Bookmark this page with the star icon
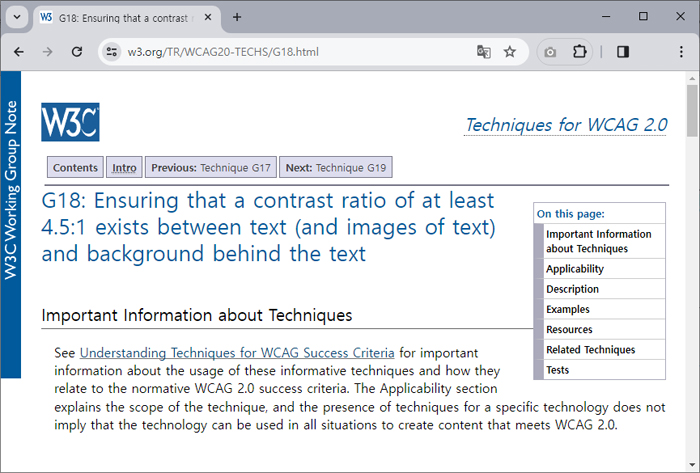The image size is (700, 473). pyautogui.click(x=509, y=52)
